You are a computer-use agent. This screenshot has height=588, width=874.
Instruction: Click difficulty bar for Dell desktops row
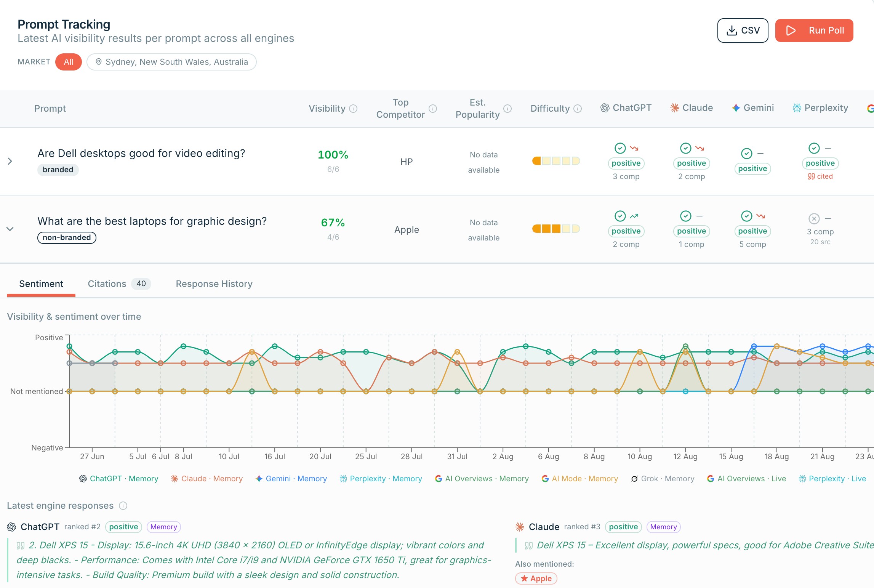click(x=556, y=161)
